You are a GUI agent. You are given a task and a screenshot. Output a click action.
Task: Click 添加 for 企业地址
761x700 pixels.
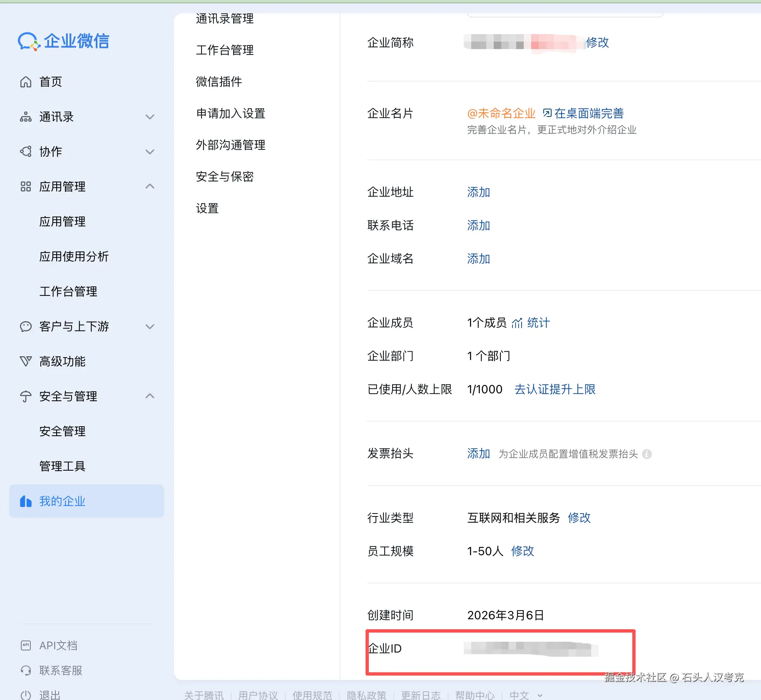[x=479, y=192]
